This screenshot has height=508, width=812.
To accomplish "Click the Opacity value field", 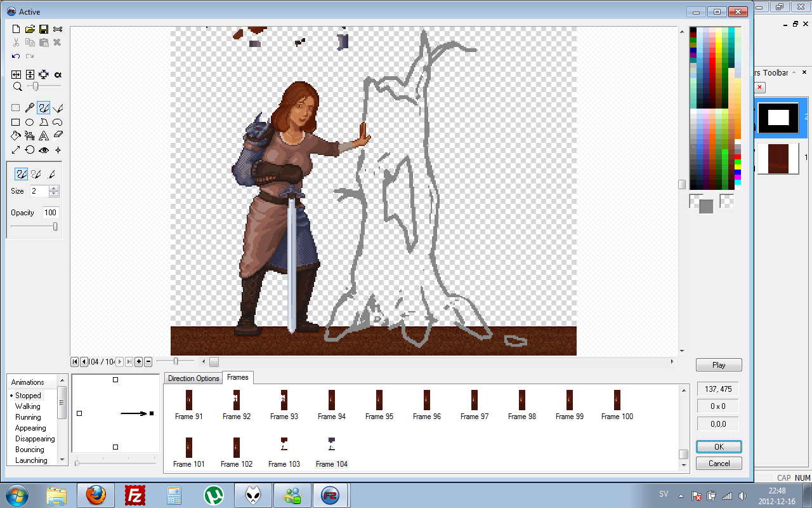I will click(x=51, y=213).
